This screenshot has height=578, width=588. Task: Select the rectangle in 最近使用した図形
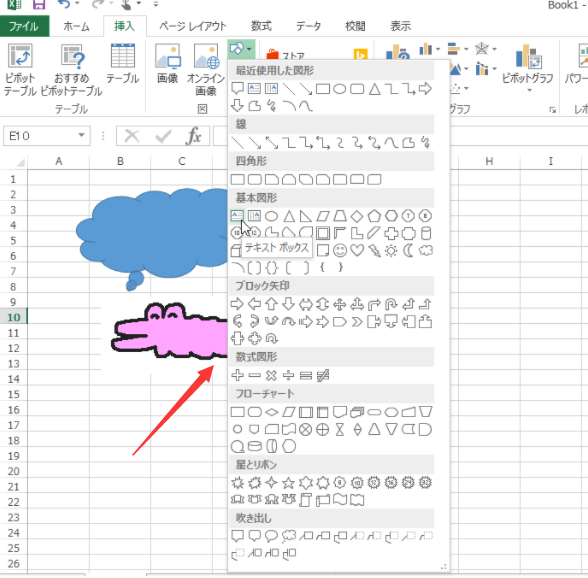pyautogui.click(x=322, y=89)
